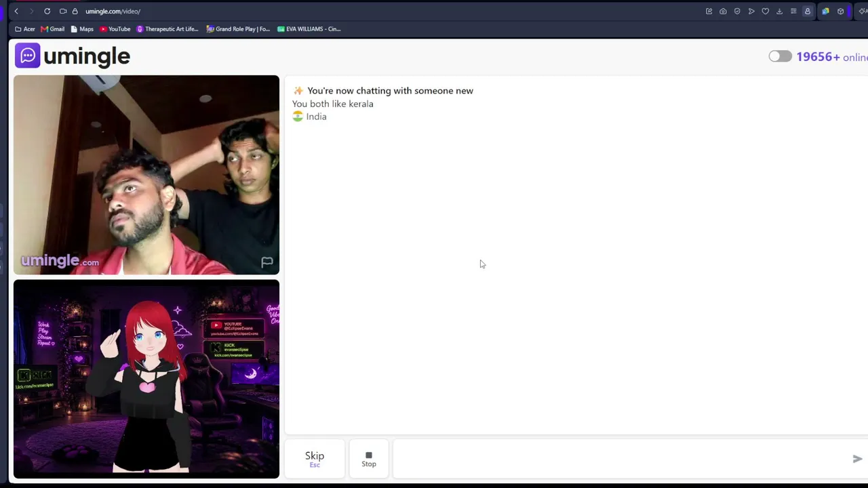Open the browser profile account icon
The height and width of the screenshot is (488, 868).
[807, 12]
